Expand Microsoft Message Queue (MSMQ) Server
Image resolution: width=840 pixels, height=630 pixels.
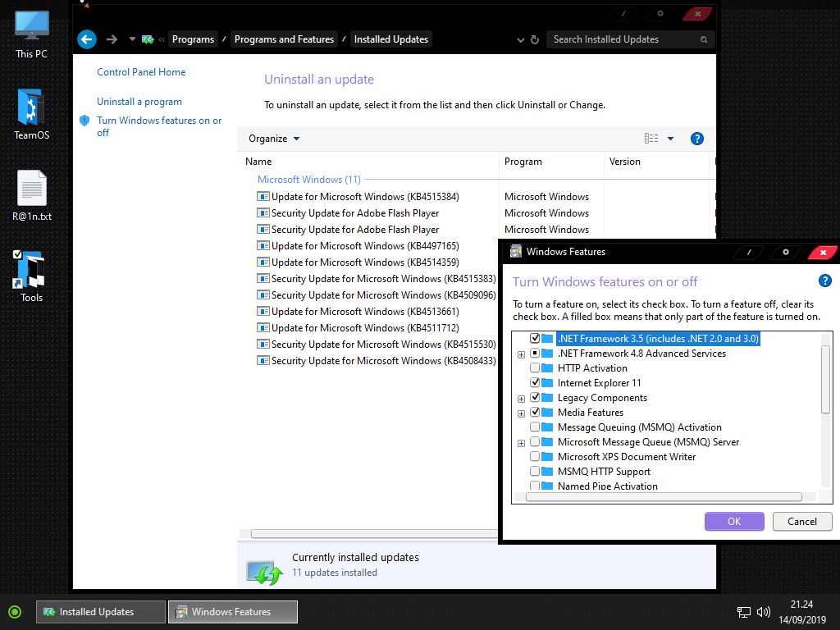pyautogui.click(x=521, y=444)
